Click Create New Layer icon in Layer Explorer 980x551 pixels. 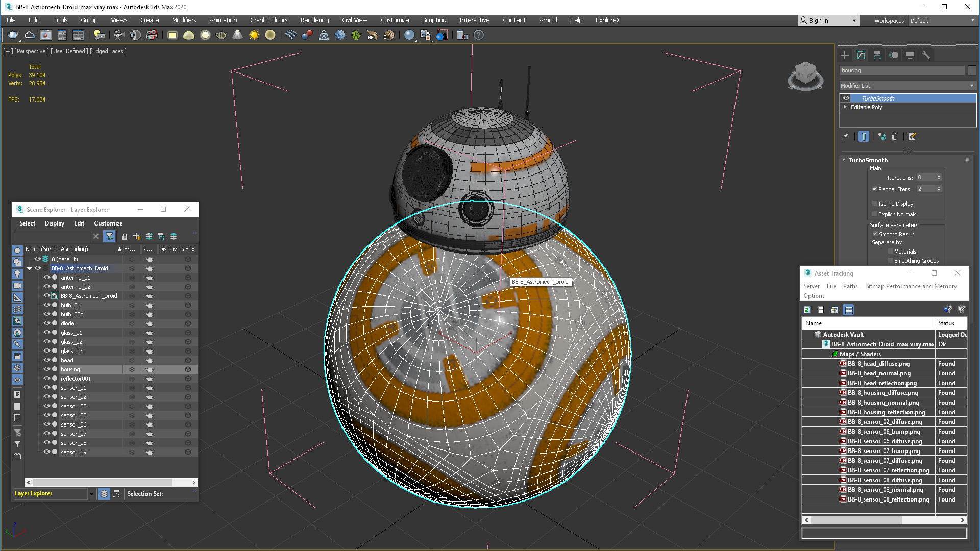pyautogui.click(x=137, y=236)
